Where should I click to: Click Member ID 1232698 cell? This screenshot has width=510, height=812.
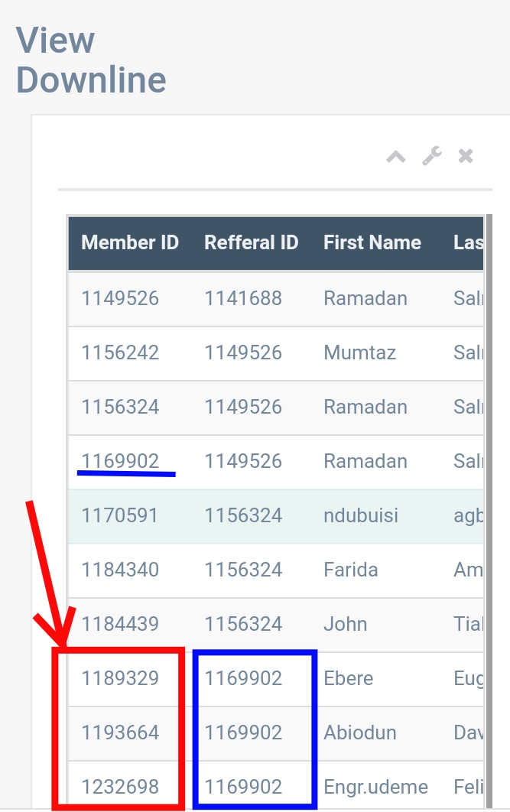click(x=120, y=786)
